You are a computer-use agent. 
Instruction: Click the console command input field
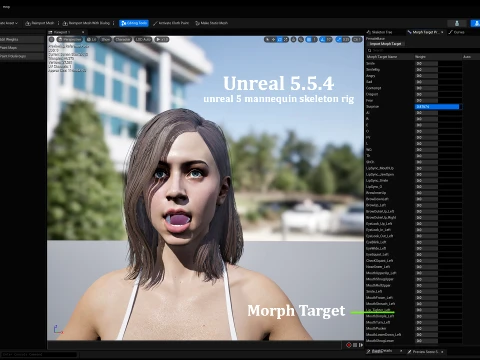pyautogui.click(x=39, y=354)
